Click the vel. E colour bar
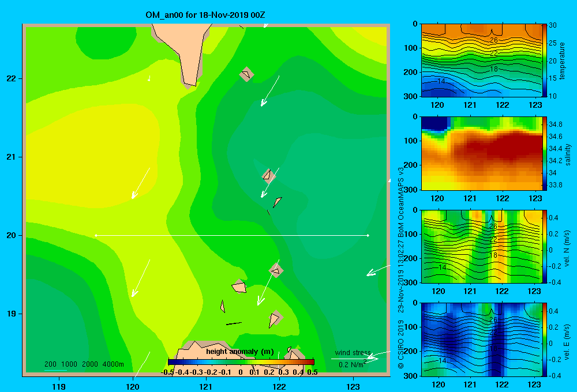577x392 pixels. (545, 340)
